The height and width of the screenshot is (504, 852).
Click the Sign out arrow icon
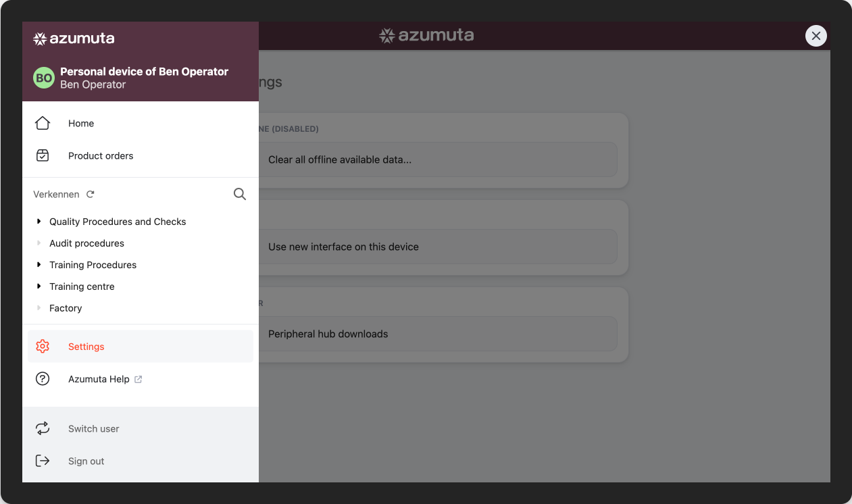(43, 461)
